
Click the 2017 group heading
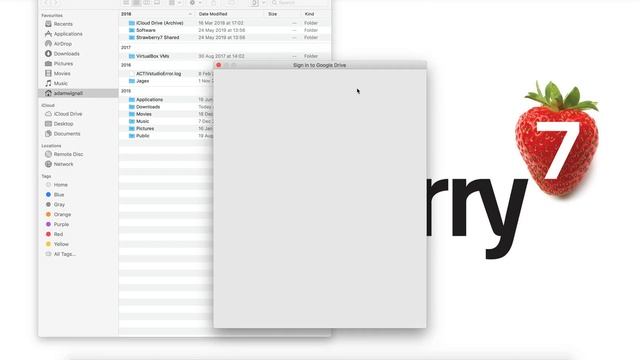point(126,47)
